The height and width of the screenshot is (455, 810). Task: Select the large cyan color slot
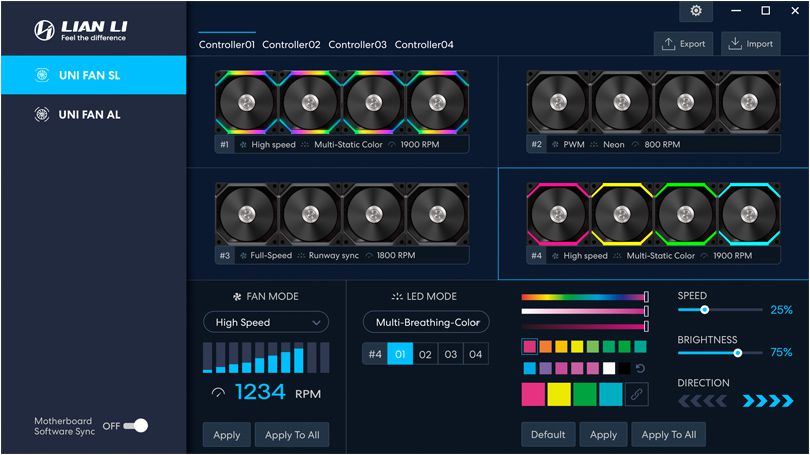click(x=611, y=395)
